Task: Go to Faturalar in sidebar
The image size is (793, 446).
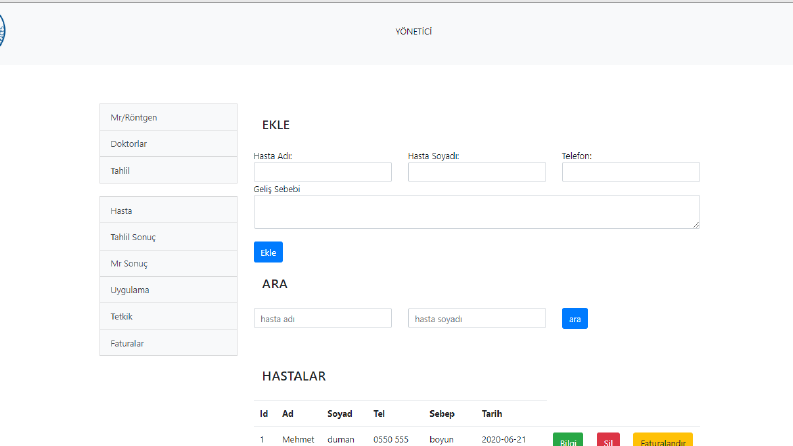Action: [x=168, y=343]
